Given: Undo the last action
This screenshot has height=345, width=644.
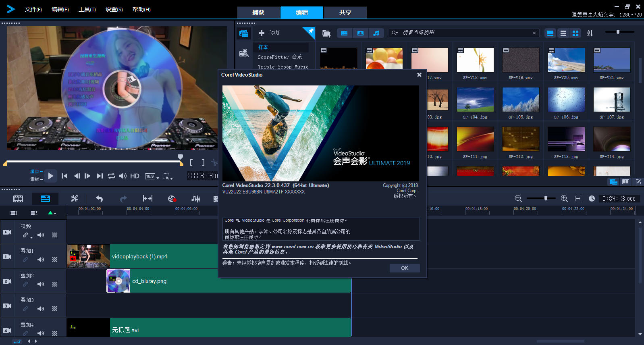Looking at the screenshot, I should pos(99,199).
